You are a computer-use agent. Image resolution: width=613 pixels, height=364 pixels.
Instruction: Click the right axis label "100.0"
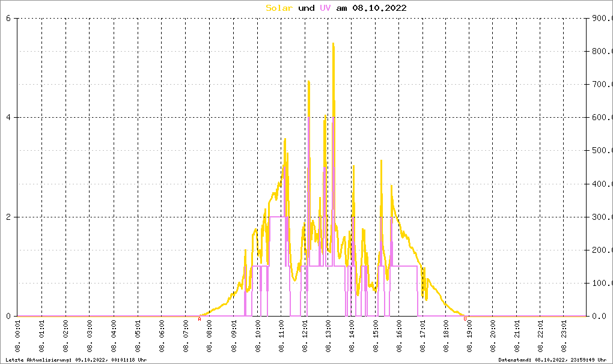pyautogui.click(x=601, y=283)
